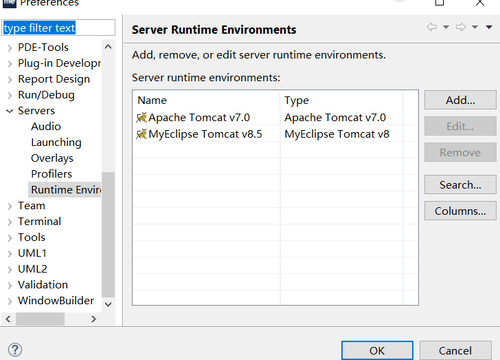
Task: Click the MyEclipse Tomcat v8 type cell
Action: (337, 134)
